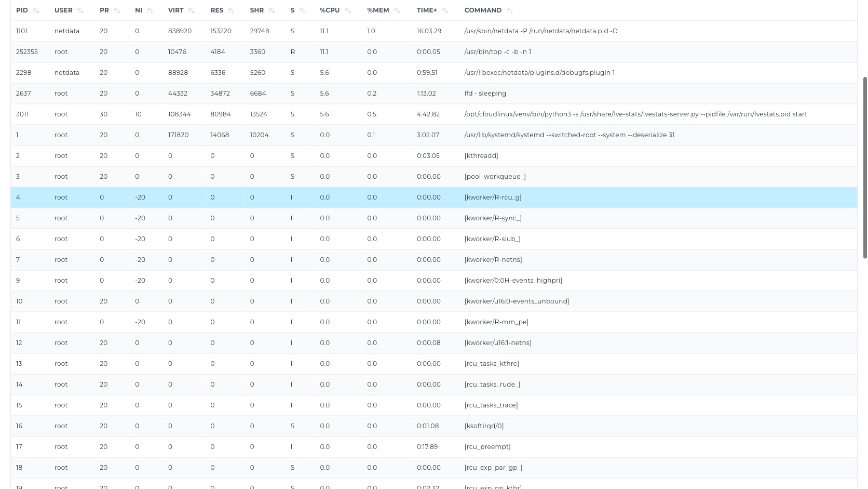Sort the PR column via its icon

(117, 10)
